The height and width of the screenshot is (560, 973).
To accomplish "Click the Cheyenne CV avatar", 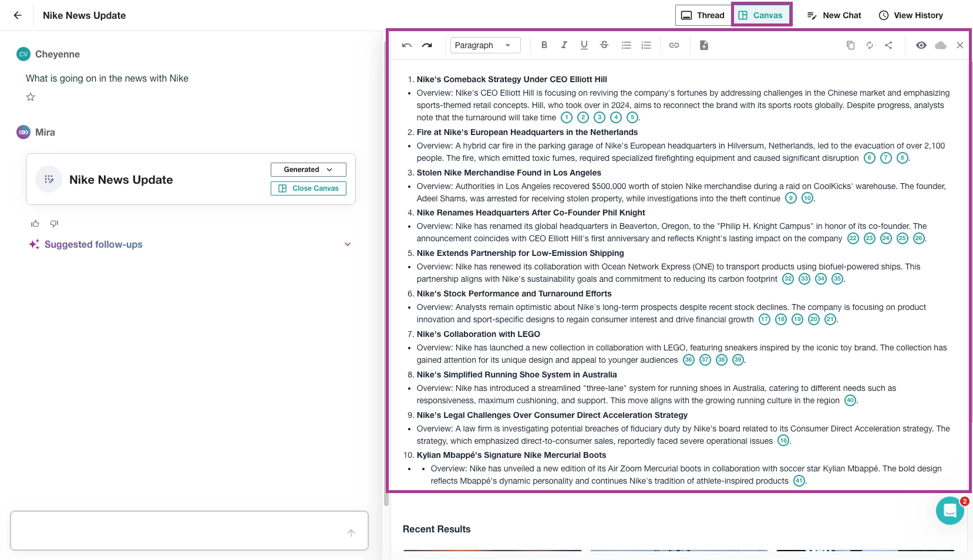I will click(x=23, y=54).
